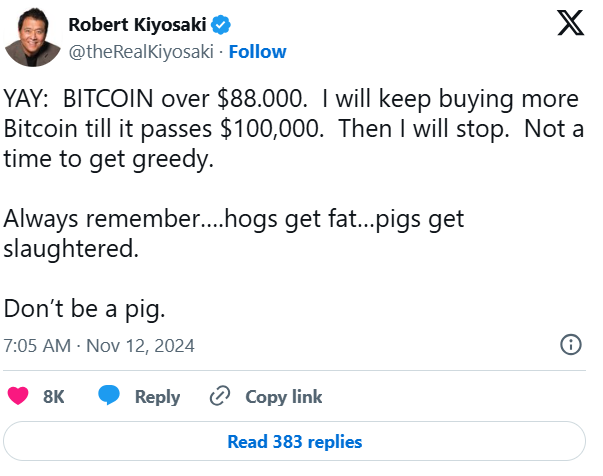Screen dimensions: 603x476
Task: Click the Reply text label
Action: coord(157,397)
